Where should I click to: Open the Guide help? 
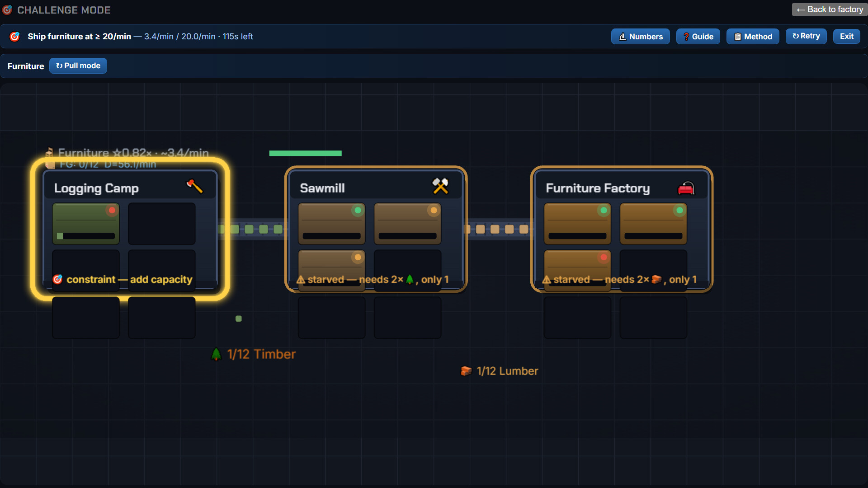click(x=698, y=37)
